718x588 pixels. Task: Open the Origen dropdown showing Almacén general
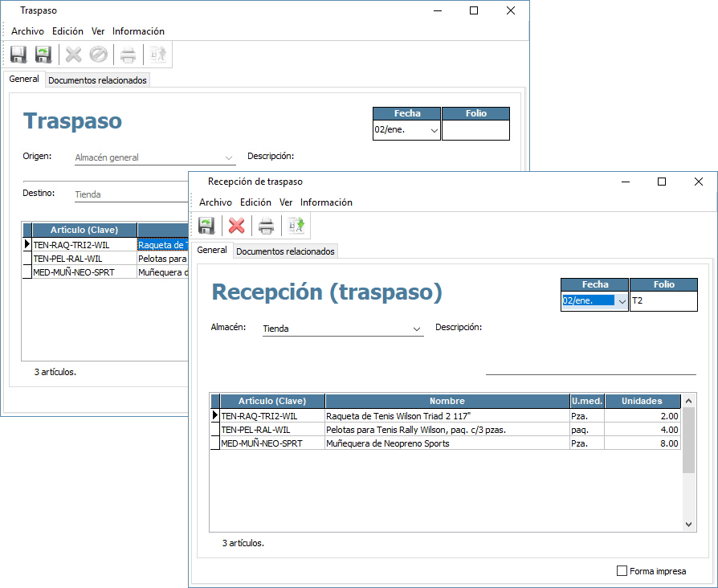(x=229, y=158)
